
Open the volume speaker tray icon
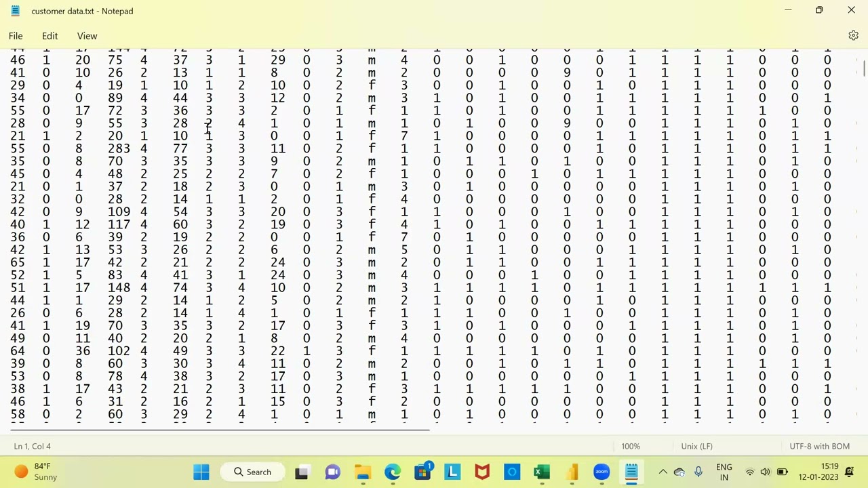pos(765,472)
